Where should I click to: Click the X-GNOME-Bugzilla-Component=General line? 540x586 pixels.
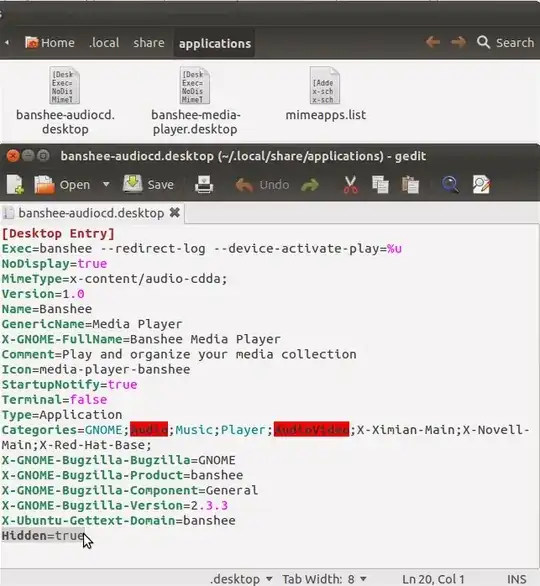click(130, 490)
